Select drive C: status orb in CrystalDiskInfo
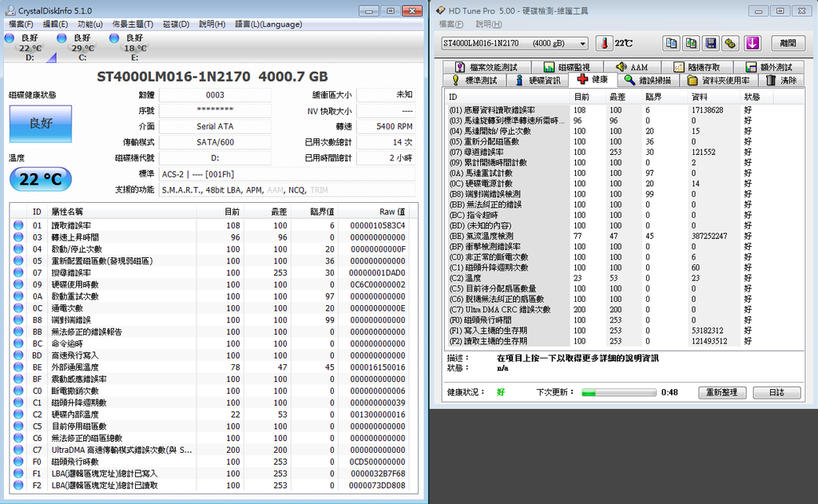The height and width of the screenshot is (504, 818). coord(62,38)
